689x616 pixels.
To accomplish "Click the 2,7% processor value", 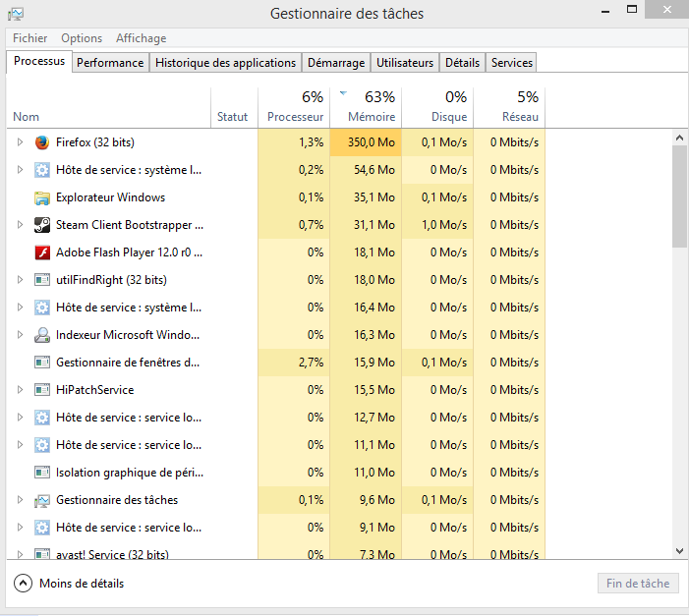I will pos(312,363).
